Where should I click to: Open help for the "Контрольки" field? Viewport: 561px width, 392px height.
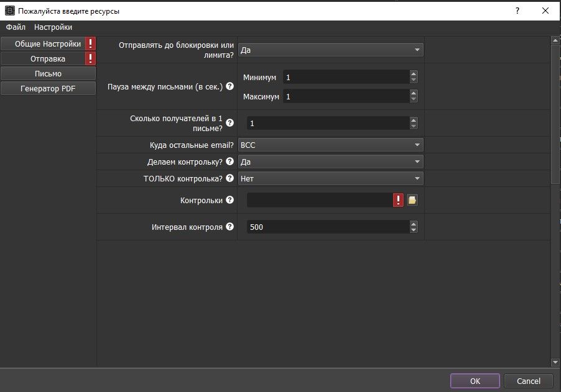point(230,200)
